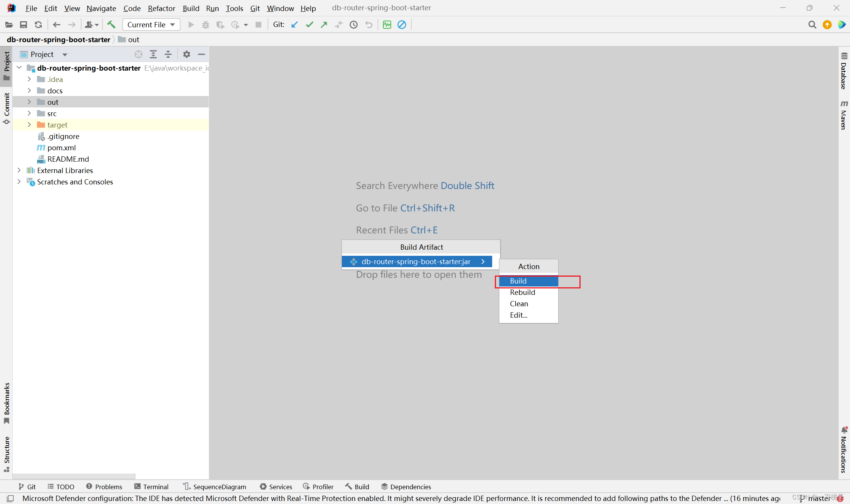Select the Debug icon in the toolbar
The image size is (850, 504).
pos(206,24)
